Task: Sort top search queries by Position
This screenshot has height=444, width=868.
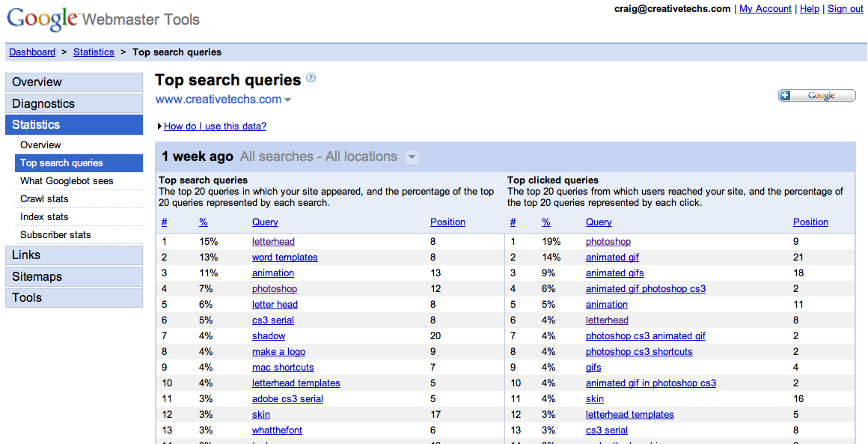Action: click(447, 222)
